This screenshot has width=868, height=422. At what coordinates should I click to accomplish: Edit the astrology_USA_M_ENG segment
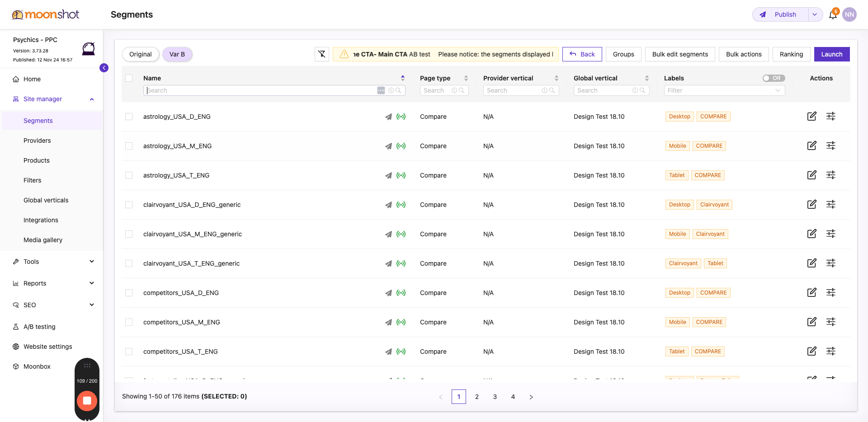(x=812, y=145)
